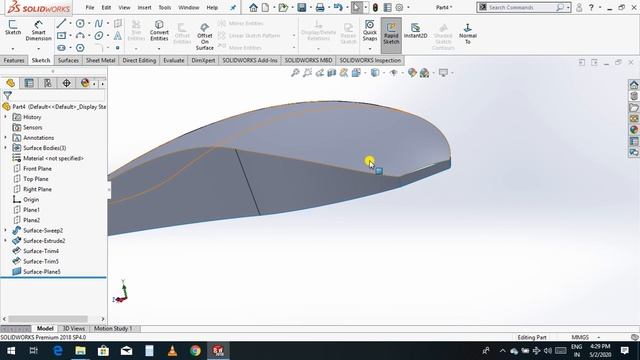The image size is (640, 360).
Task: Click the Undo icon
Action: point(338,7)
